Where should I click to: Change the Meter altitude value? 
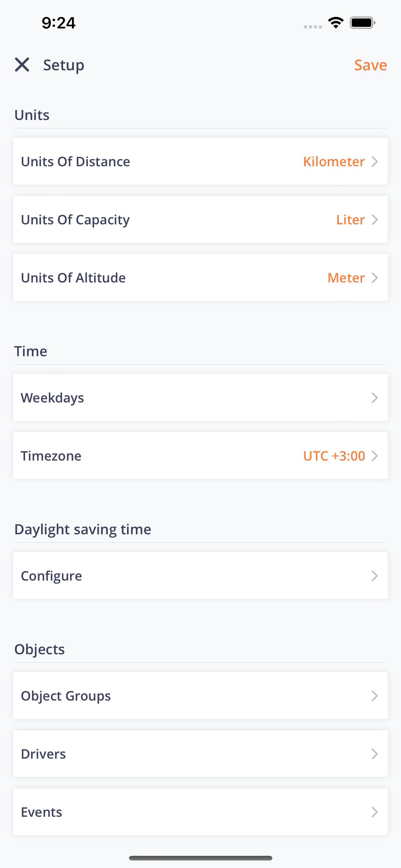(346, 278)
